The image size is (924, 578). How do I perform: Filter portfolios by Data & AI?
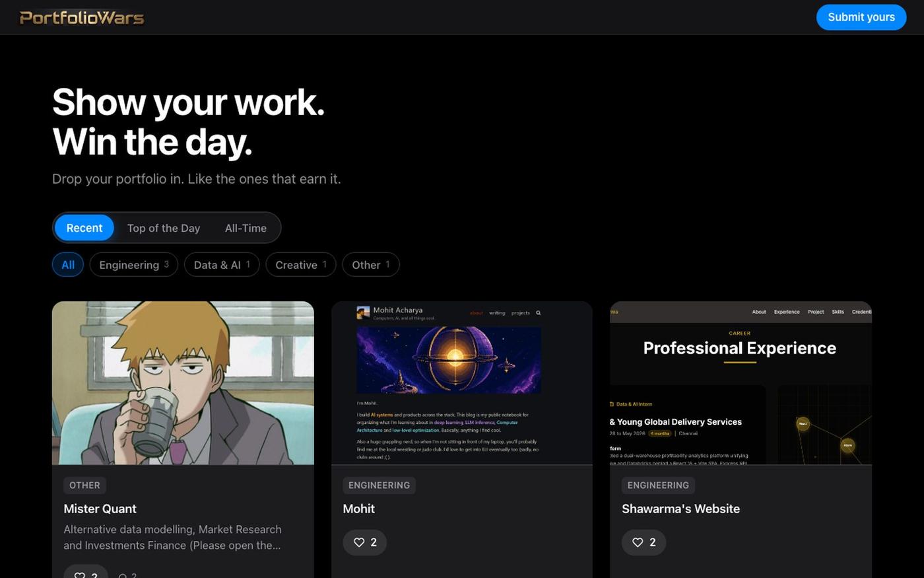(x=222, y=265)
